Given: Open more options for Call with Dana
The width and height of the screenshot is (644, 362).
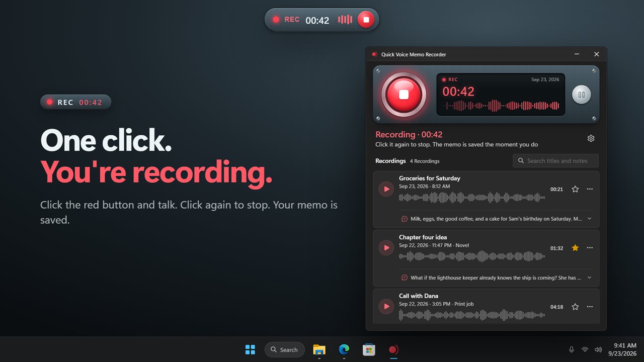Looking at the screenshot, I should [590, 307].
